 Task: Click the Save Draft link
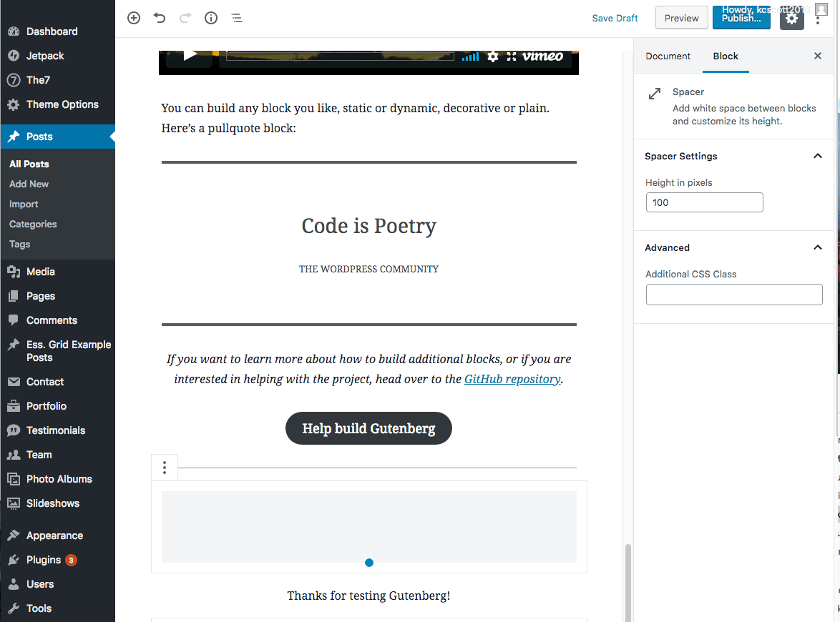pyautogui.click(x=615, y=18)
